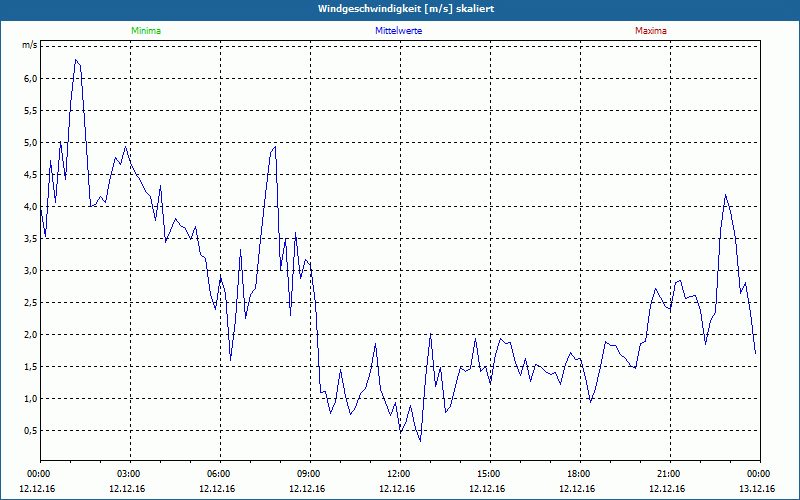Screen dimensions: 800x500
Task: Click the 13.12.16 date label
Action: click(x=757, y=489)
